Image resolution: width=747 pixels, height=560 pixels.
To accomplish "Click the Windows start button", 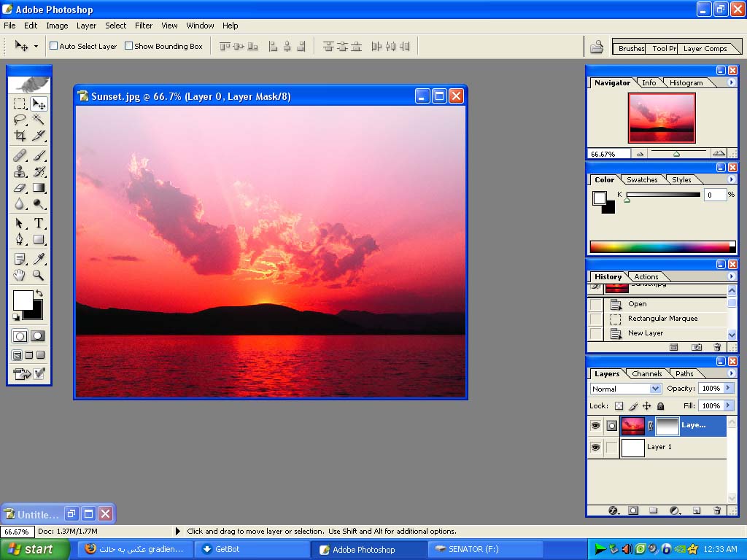I will (x=34, y=550).
